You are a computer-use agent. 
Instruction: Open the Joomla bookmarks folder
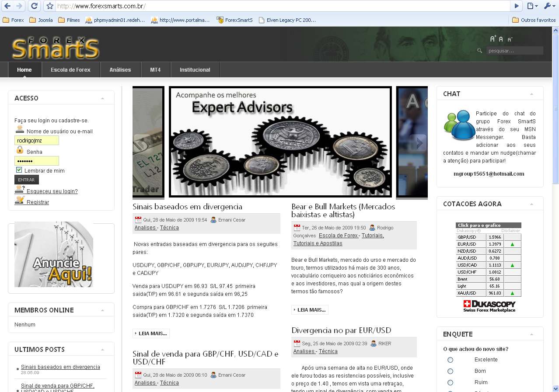41,20
